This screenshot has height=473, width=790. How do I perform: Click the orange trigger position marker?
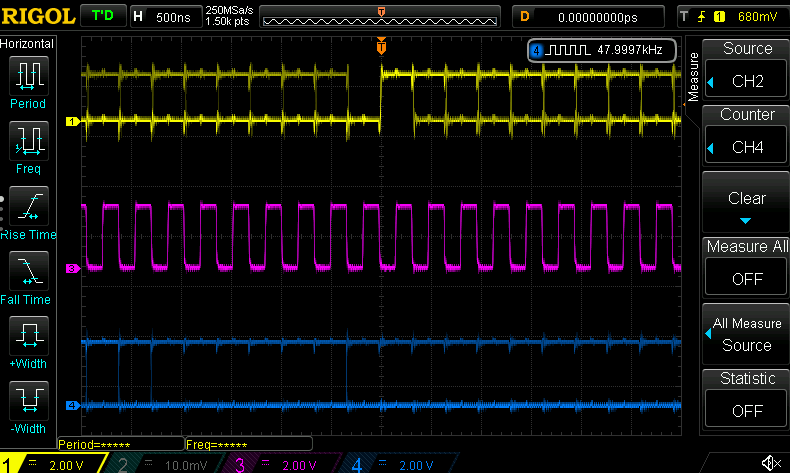coord(381,46)
